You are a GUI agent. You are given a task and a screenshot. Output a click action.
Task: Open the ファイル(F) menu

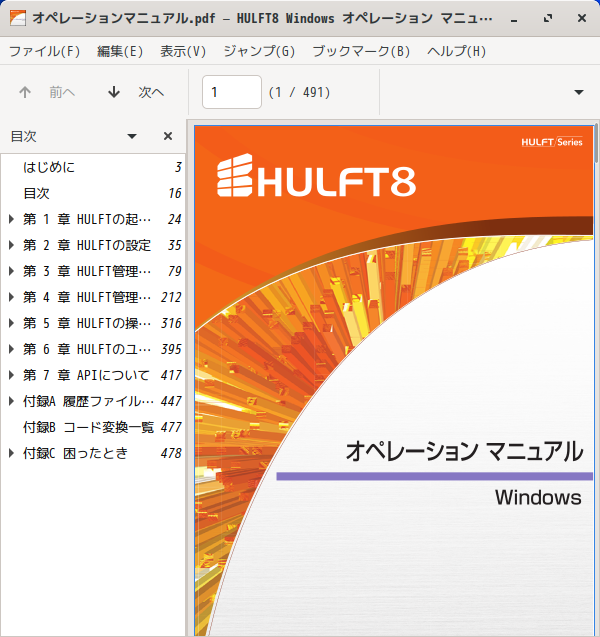(45, 51)
